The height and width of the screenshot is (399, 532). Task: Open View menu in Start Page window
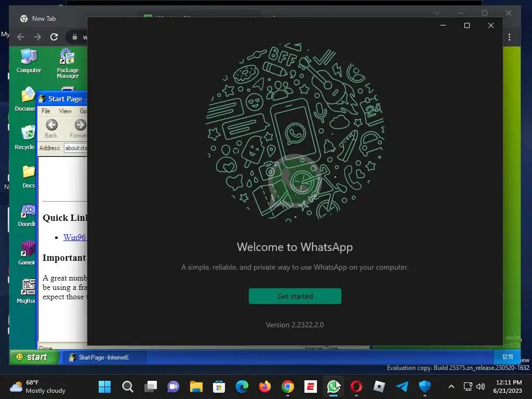click(x=65, y=111)
